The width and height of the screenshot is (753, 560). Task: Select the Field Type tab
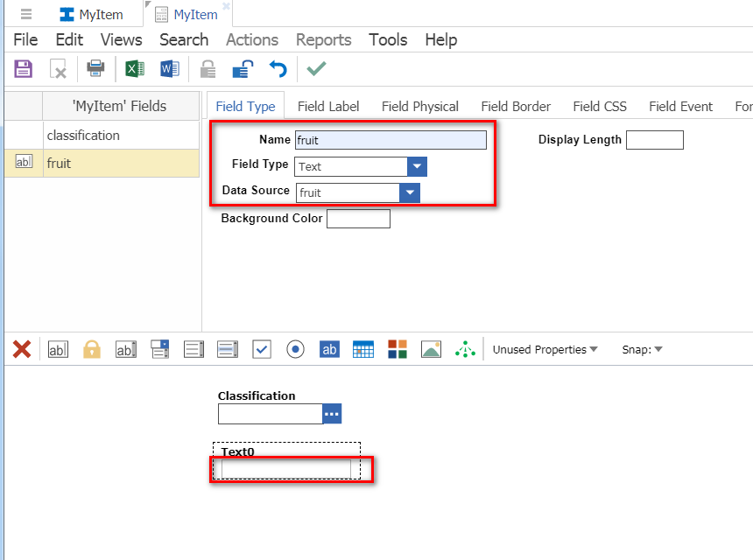coord(245,106)
